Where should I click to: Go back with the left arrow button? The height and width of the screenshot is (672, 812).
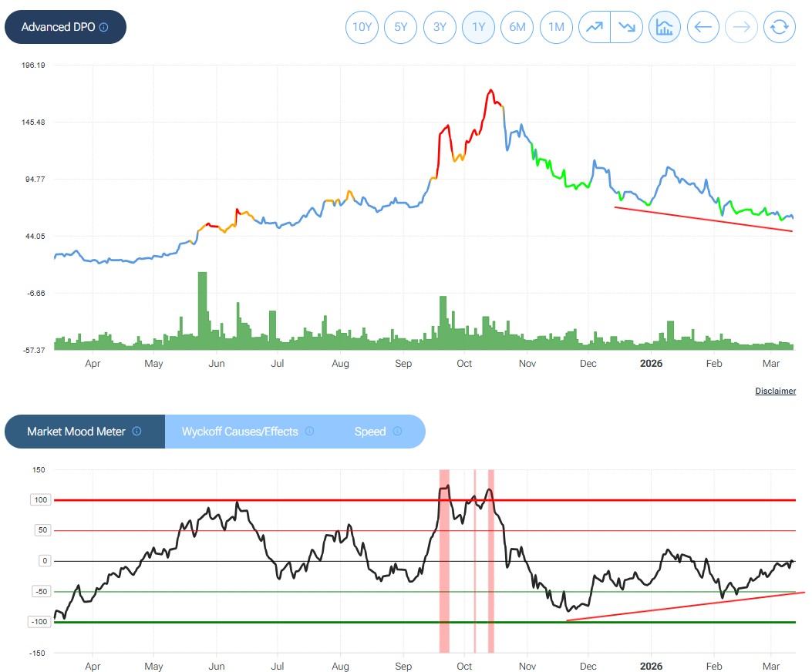[x=702, y=27]
